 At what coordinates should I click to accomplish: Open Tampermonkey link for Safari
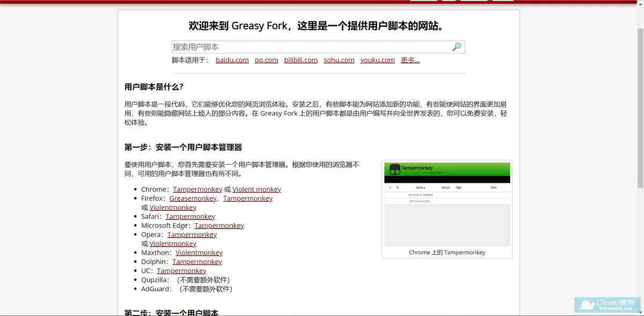191,217
